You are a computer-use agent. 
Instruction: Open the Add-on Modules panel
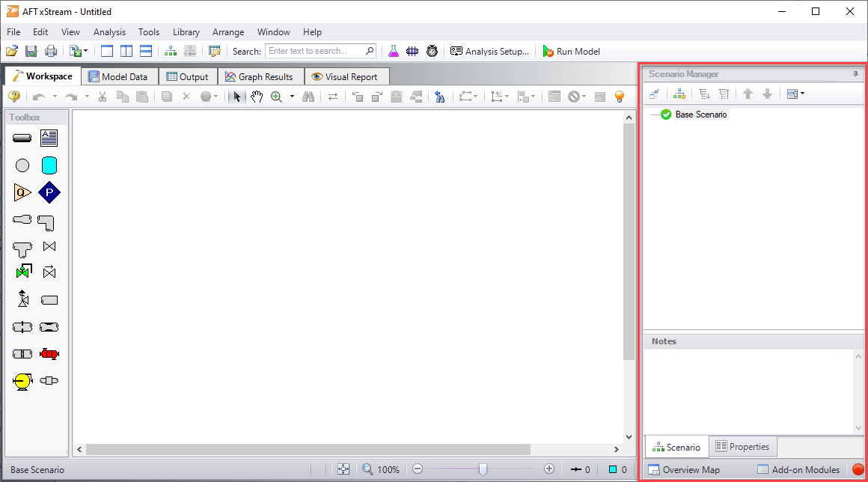point(798,470)
